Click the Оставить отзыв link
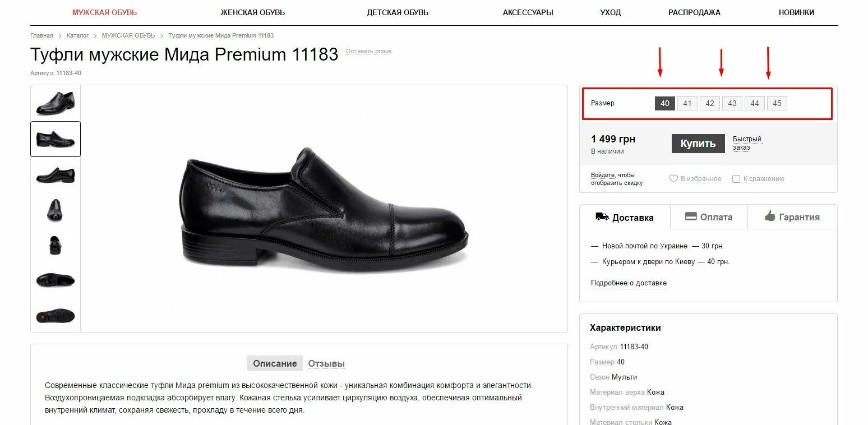868x425 pixels. click(x=368, y=51)
